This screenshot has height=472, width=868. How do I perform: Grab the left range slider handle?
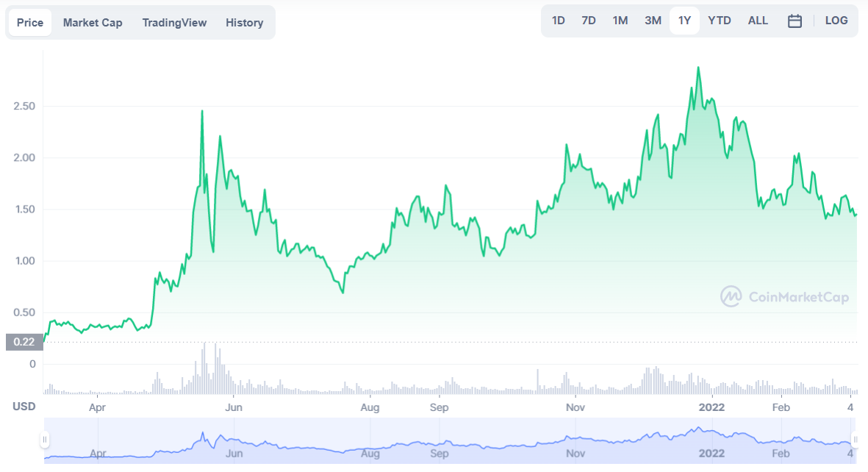(45, 440)
